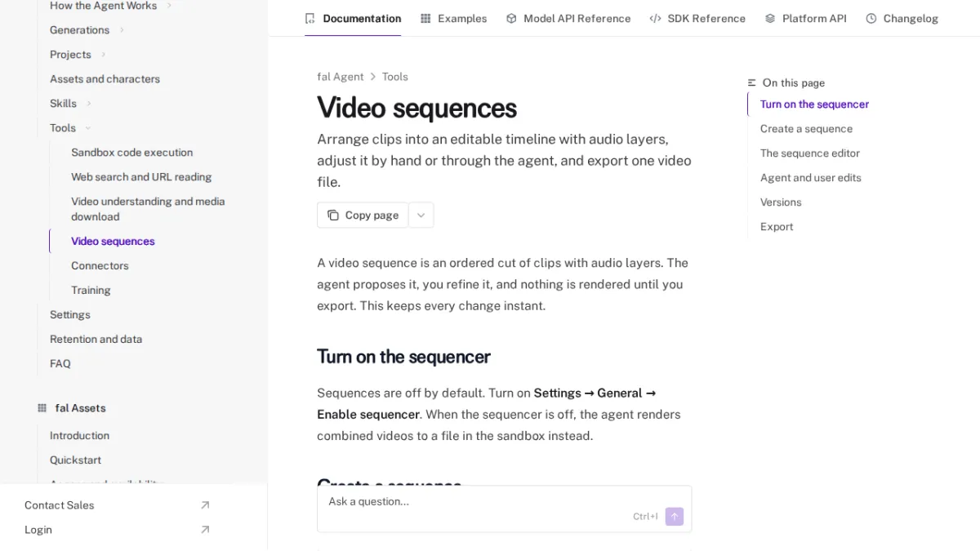This screenshot has width=980, height=551.
Task: Open the SDK Reference tab
Action: point(697,18)
